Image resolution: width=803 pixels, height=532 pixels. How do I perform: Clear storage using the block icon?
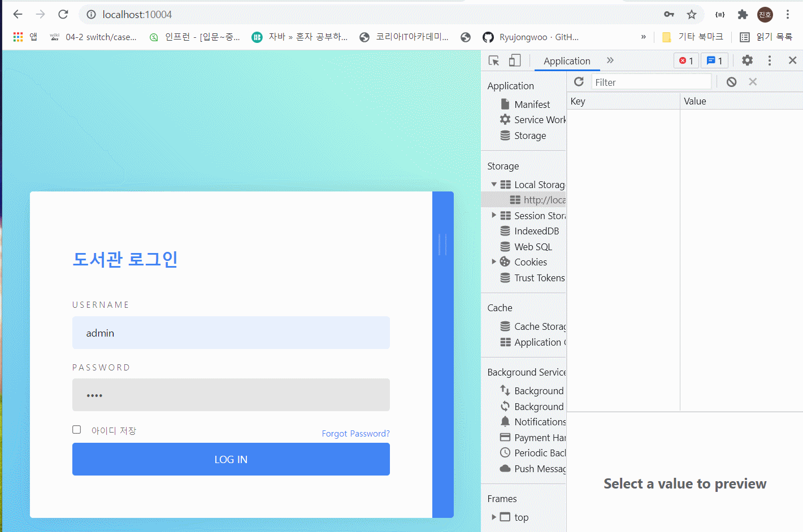point(731,81)
